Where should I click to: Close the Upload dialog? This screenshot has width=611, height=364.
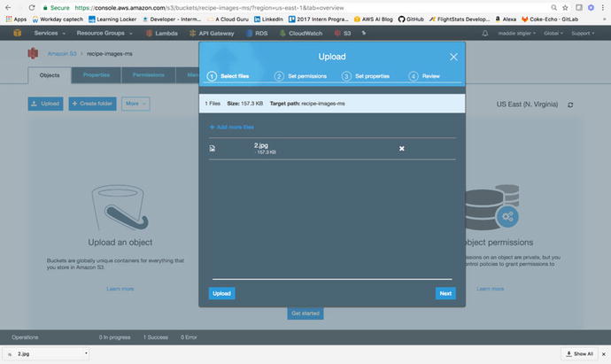[453, 57]
